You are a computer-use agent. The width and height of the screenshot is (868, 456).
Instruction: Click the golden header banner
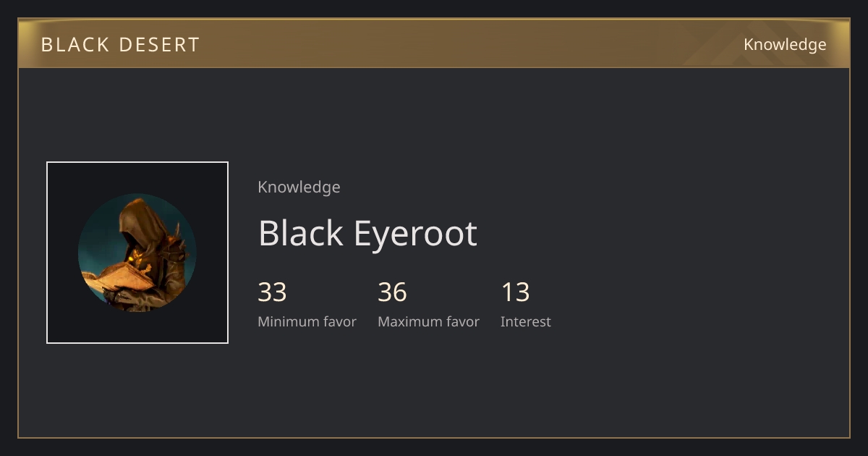point(434,43)
